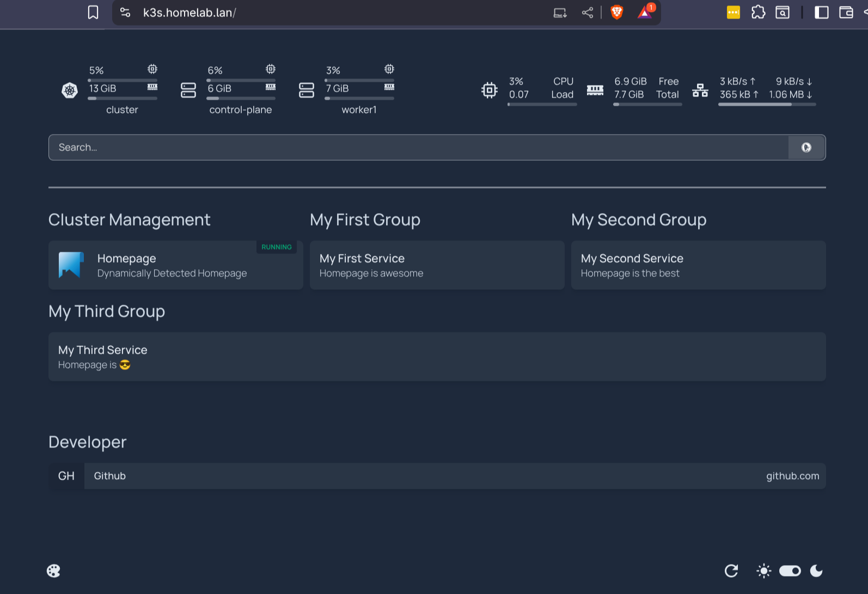
Task: Click the control-plane server node icon
Action: [188, 90]
